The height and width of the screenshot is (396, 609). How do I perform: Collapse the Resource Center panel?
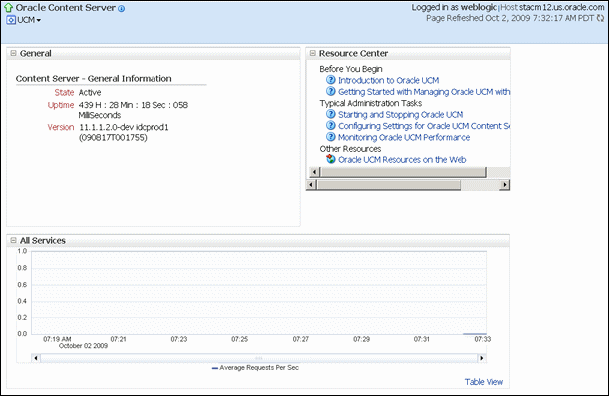[x=313, y=53]
